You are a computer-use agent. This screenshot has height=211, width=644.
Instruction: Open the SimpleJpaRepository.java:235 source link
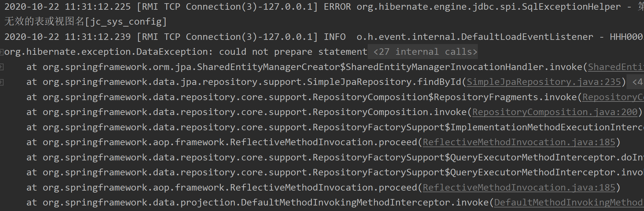tap(544, 82)
